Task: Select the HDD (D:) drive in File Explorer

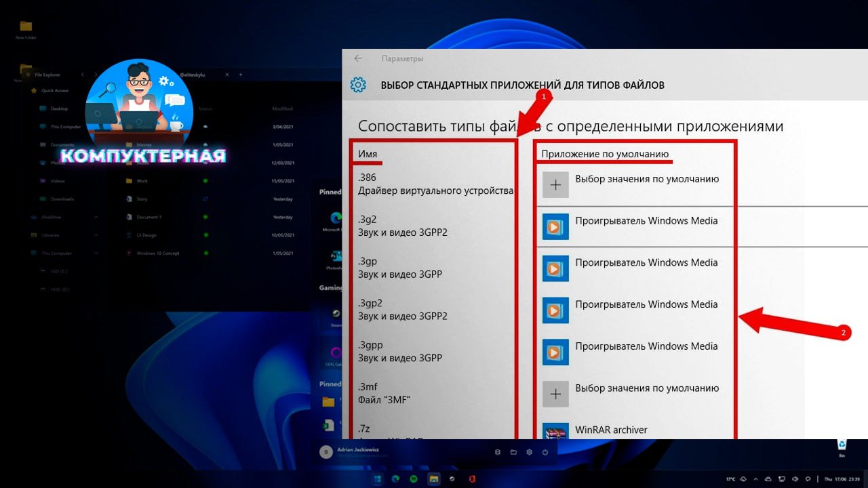Action: pyautogui.click(x=54, y=289)
